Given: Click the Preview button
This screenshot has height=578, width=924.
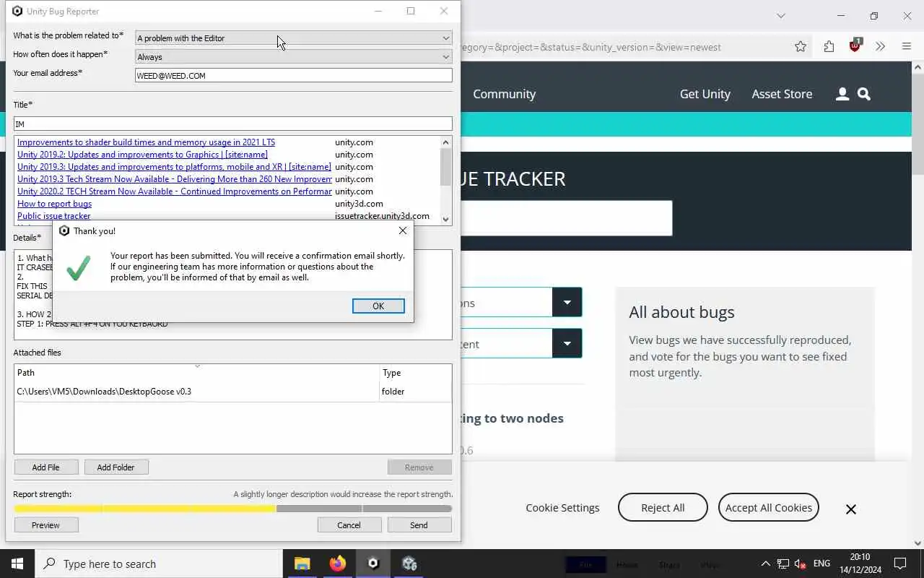Looking at the screenshot, I should coord(45,525).
